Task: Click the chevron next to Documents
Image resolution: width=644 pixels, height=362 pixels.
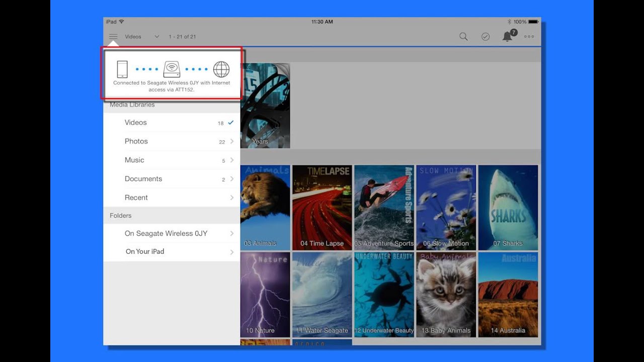Action: [x=232, y=179]
